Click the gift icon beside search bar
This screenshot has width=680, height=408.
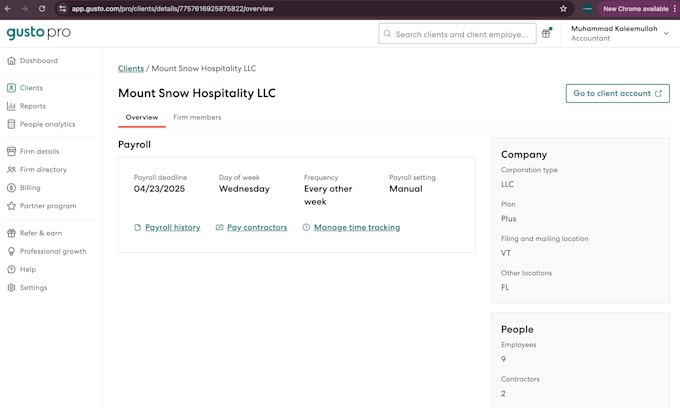coord(546,33)
